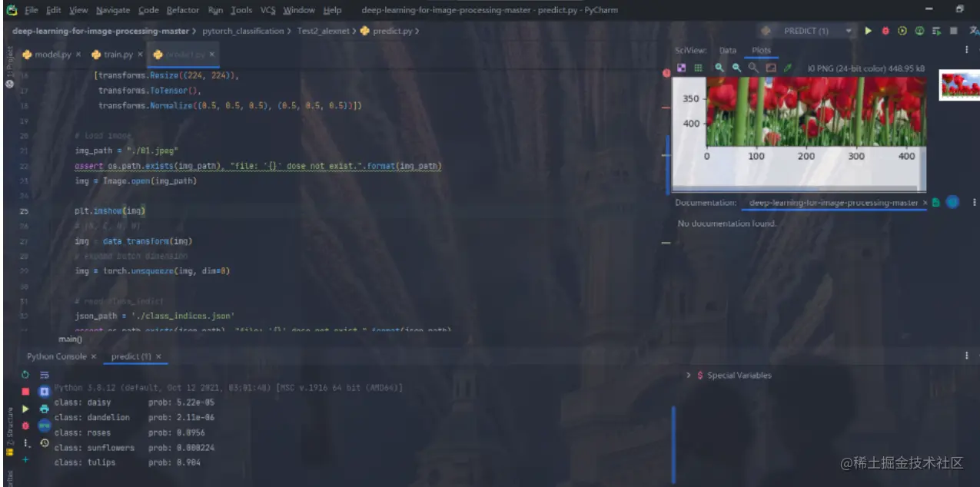Open the Structure tool window from left sidebar
Screen dimensions: 980x487
pos(9,432)
